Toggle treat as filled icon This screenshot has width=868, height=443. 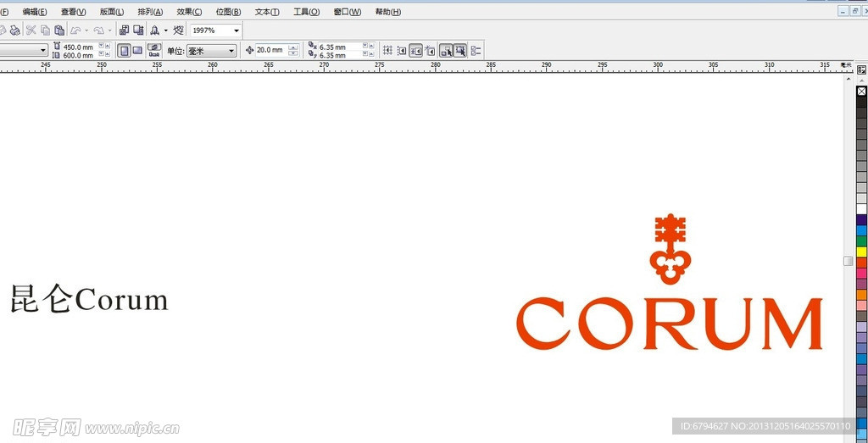tap(460, 51)
